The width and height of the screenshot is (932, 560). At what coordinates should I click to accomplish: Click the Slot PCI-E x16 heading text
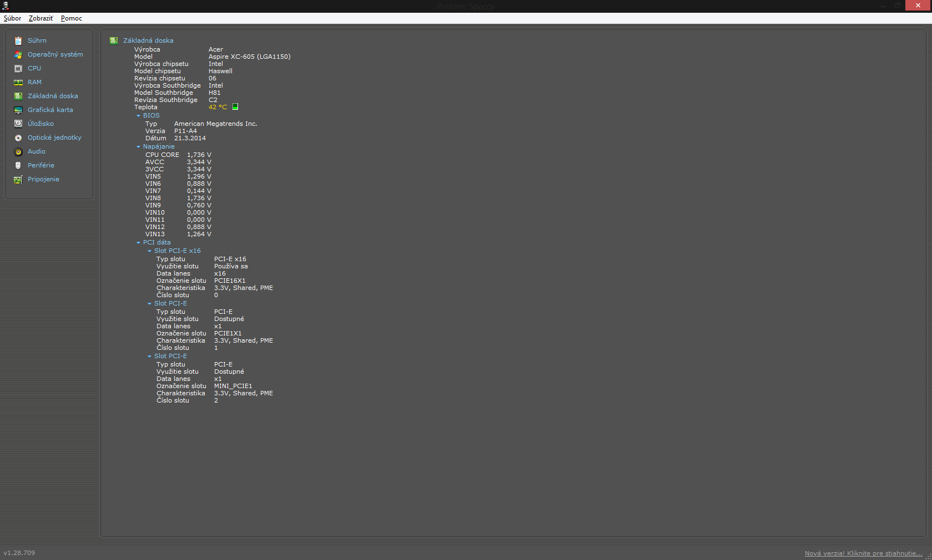coord(178,251)
